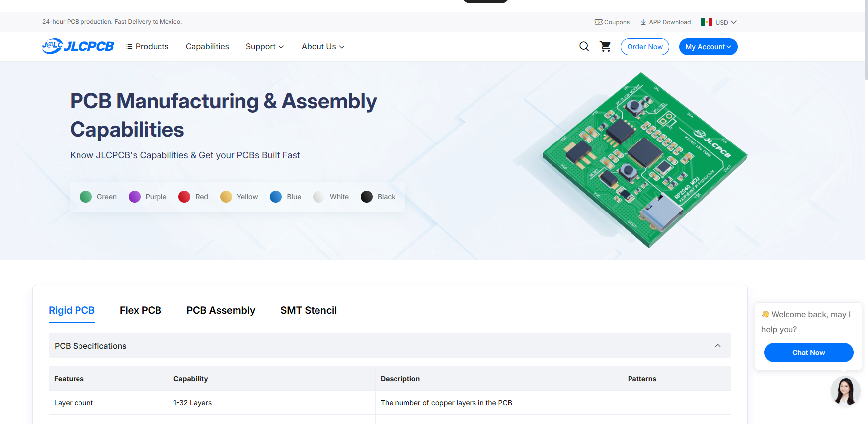This screenshot has height=424, width=868.
Task: Click the green PCB board image
Action: pyautogui.click(x=644, y=160)
